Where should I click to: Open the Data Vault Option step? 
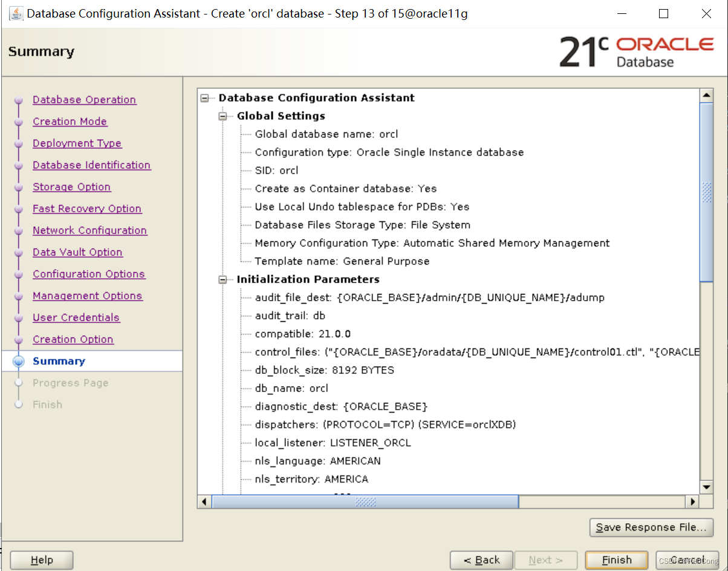tap(77, 252)
